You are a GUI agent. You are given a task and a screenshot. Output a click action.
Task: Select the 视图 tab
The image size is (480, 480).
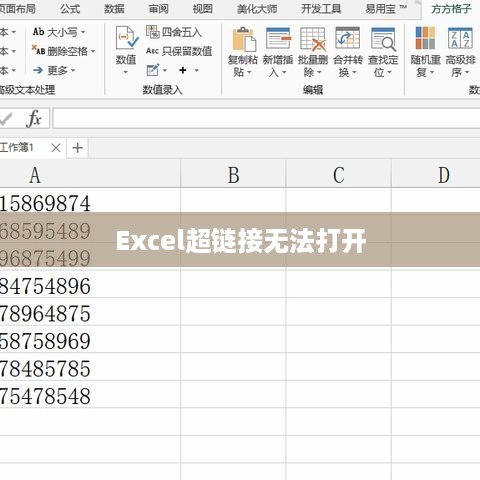tap(202, 9)
